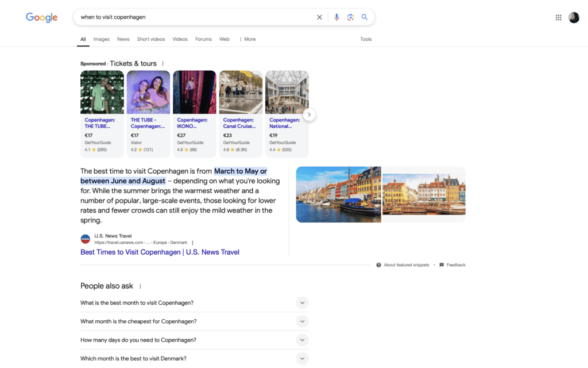Switch to the Short videos tab

pos(151,39)
